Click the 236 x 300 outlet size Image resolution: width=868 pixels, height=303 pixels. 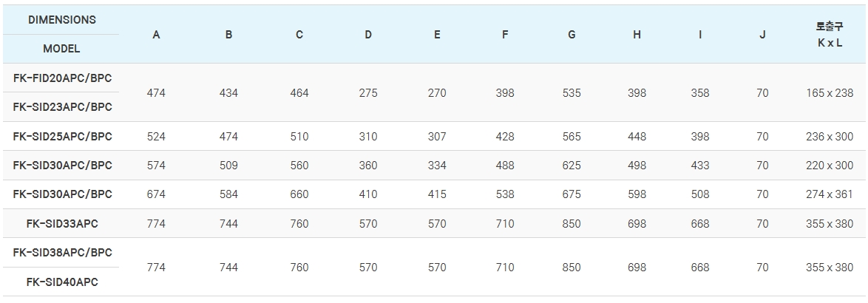[830, 137]
